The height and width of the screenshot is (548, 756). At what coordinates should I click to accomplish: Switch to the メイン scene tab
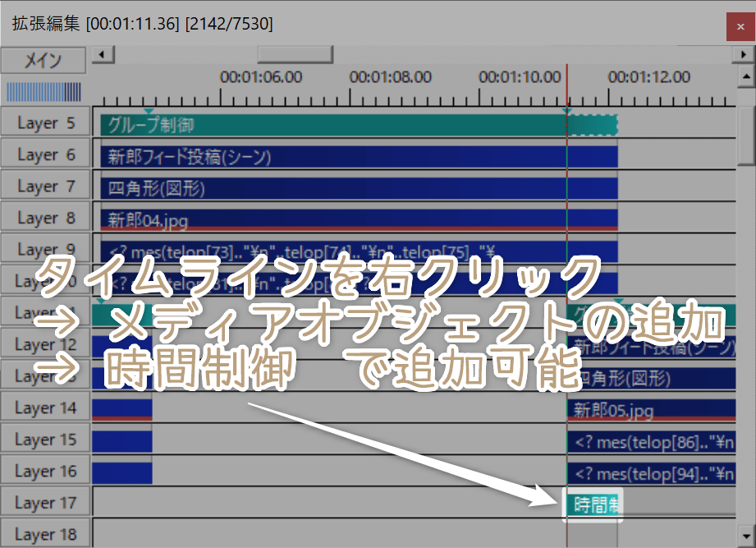(43, 60)
